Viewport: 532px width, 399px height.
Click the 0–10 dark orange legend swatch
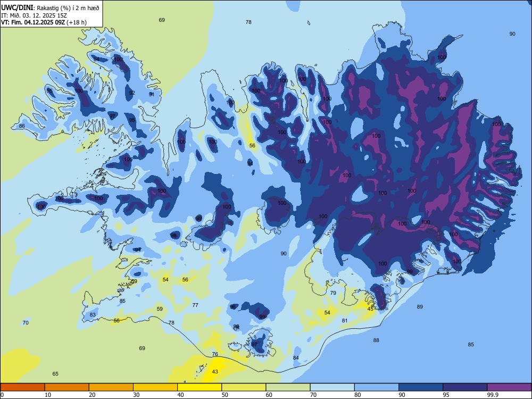pyautogui.click(x=23, y=387)
